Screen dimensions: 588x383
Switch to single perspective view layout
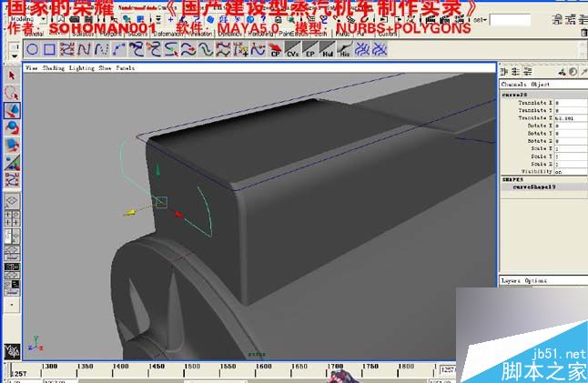(x=12, y=201)
